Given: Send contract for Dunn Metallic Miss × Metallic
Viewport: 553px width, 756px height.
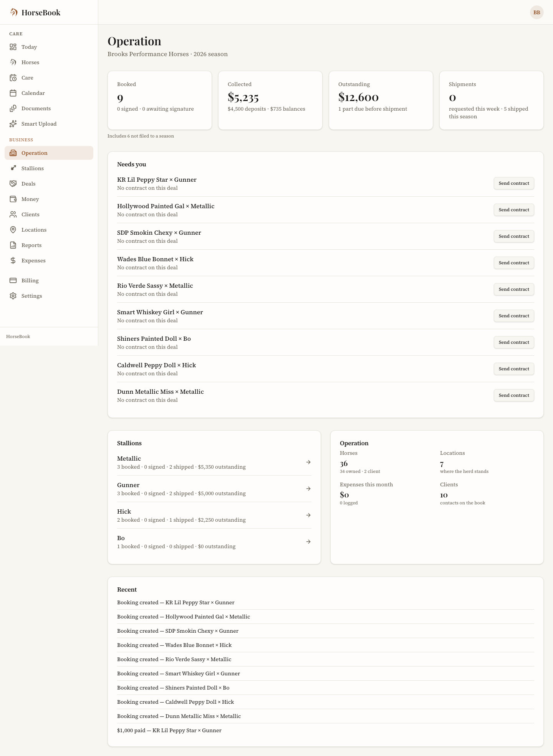Looking at the screenshot, I should pos(514,395).
